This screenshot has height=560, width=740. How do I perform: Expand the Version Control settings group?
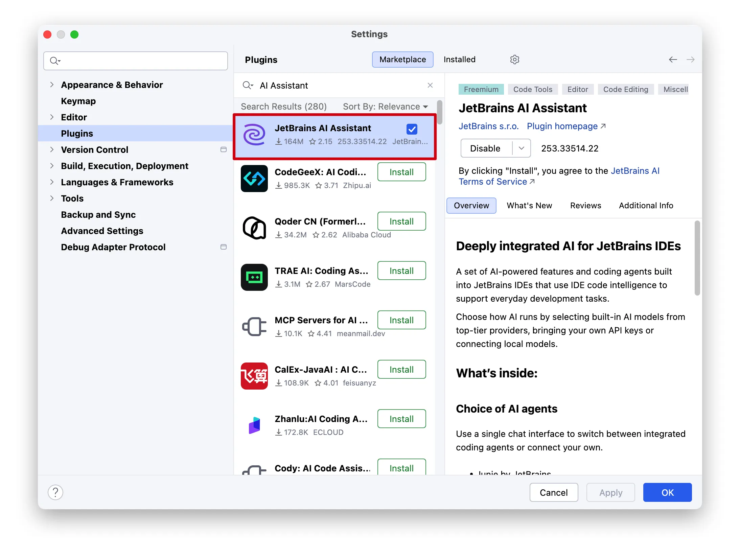[x=52, y=149]
